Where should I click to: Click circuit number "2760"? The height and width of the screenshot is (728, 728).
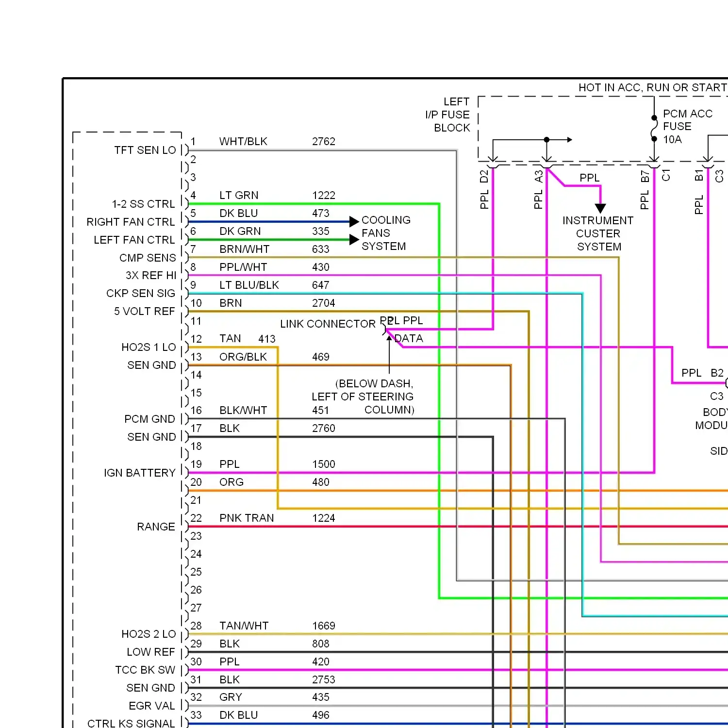coord(324,428)
